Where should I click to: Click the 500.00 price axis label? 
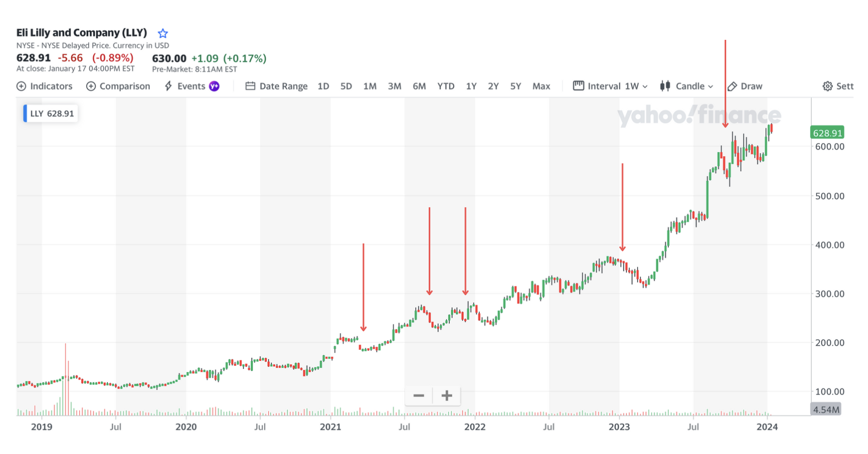tap(830, 196)
